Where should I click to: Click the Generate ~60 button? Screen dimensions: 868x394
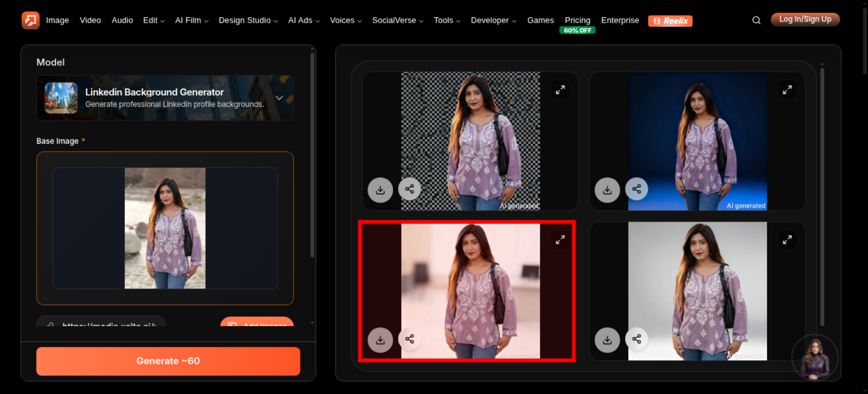click(x=168, y=361)
